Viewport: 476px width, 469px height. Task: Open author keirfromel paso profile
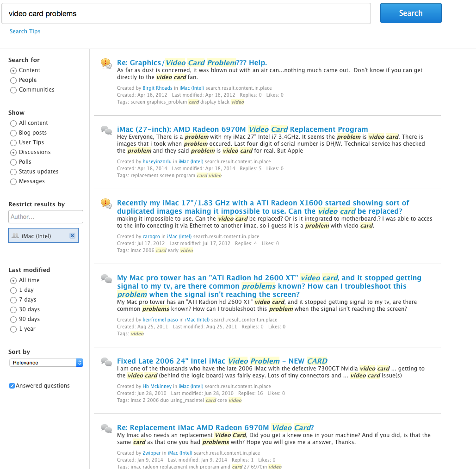[x=160, y=320]
